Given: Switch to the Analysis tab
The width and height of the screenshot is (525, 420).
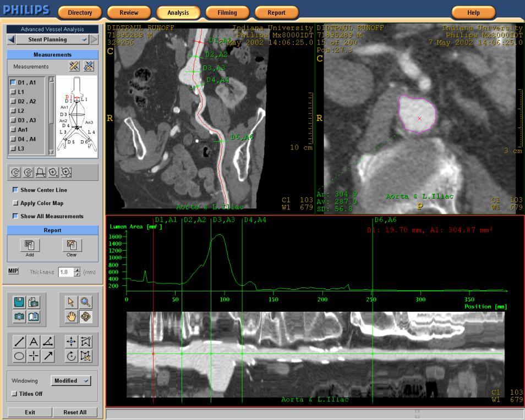Looking at the screenshot, I should 178,13.
